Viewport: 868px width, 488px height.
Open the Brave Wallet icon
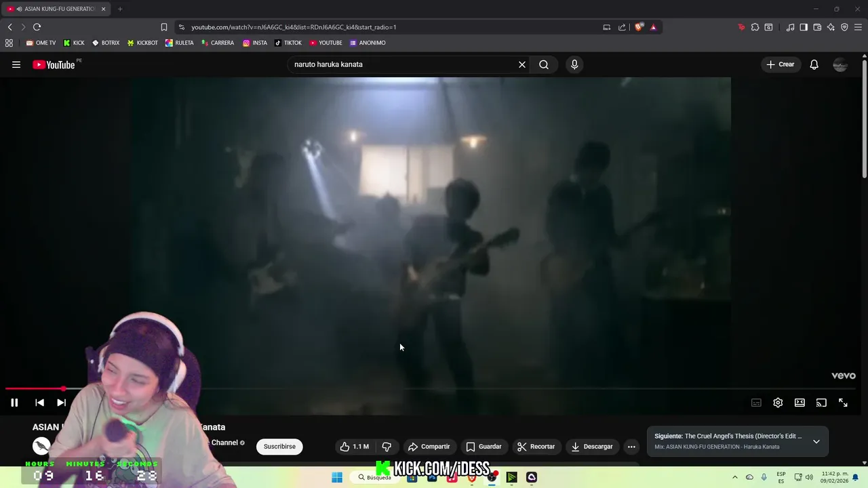[x=817, y=27]
